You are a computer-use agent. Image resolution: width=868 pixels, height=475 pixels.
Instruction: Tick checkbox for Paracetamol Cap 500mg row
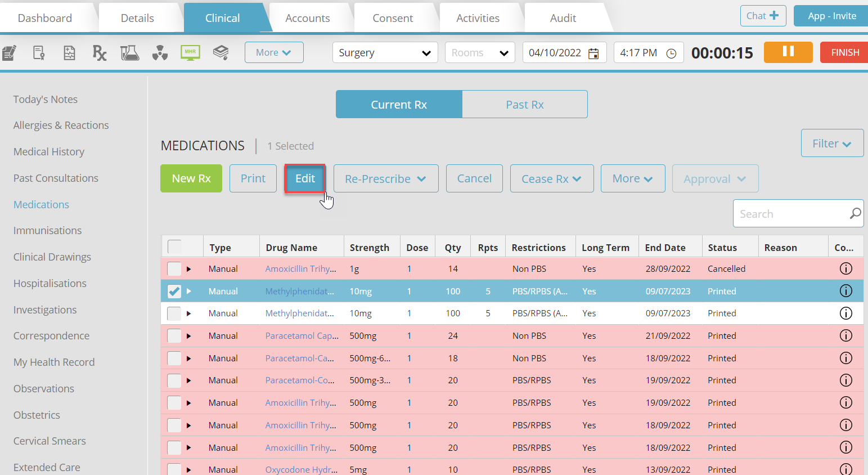coord(174,335)
